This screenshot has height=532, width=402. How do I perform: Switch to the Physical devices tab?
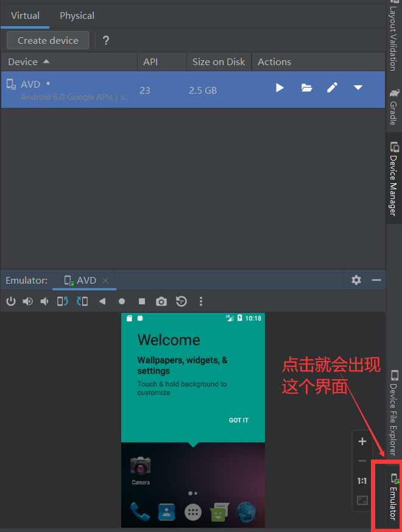(77, 16)
